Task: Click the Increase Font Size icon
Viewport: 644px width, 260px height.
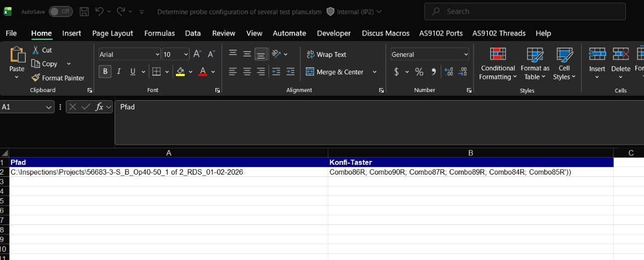Action: coord(197,54)
